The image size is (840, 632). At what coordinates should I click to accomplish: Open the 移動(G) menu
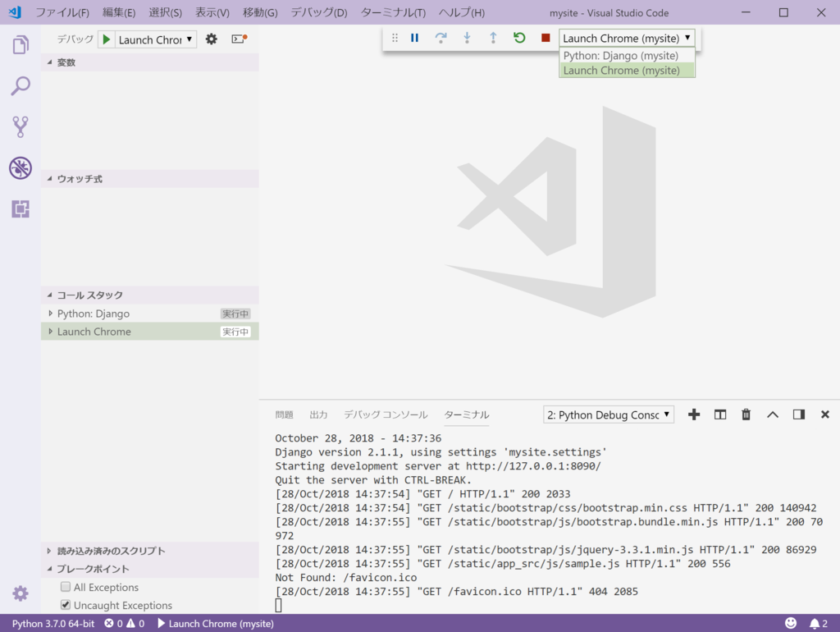[x=260, y=12]
